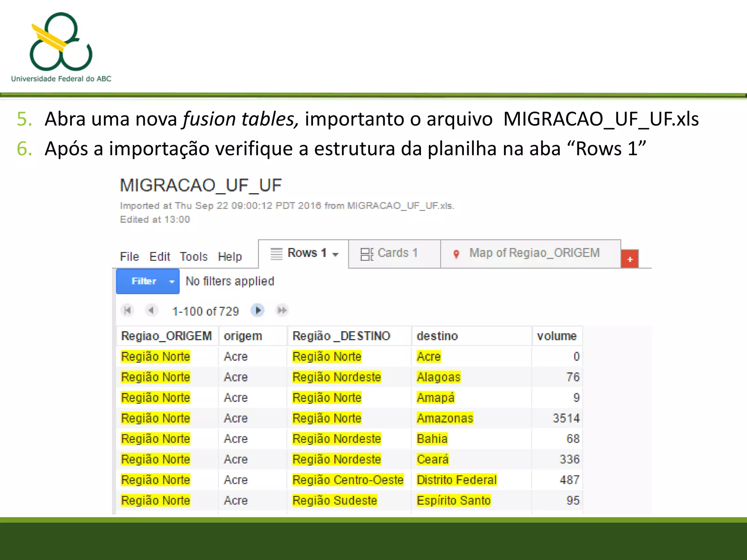
Task: Click the volume value 487
Action: click(570, 480)
